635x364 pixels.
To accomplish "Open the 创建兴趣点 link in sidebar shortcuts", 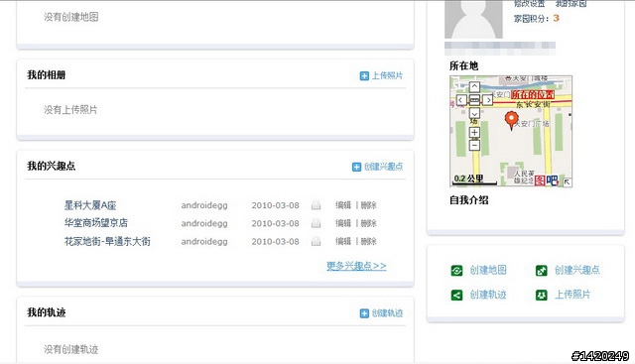I will point(577,270).
